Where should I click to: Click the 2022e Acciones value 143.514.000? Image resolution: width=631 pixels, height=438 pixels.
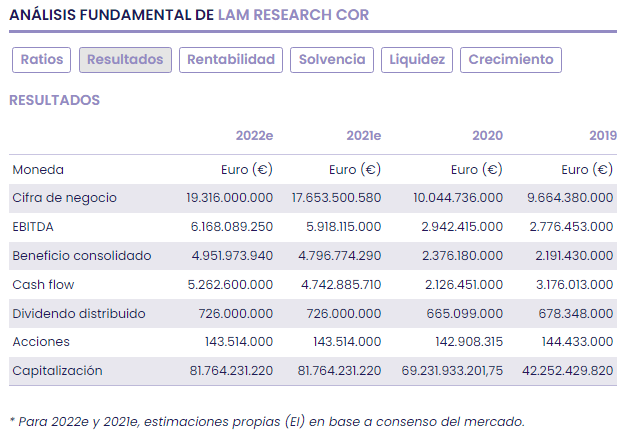[239, 342]
